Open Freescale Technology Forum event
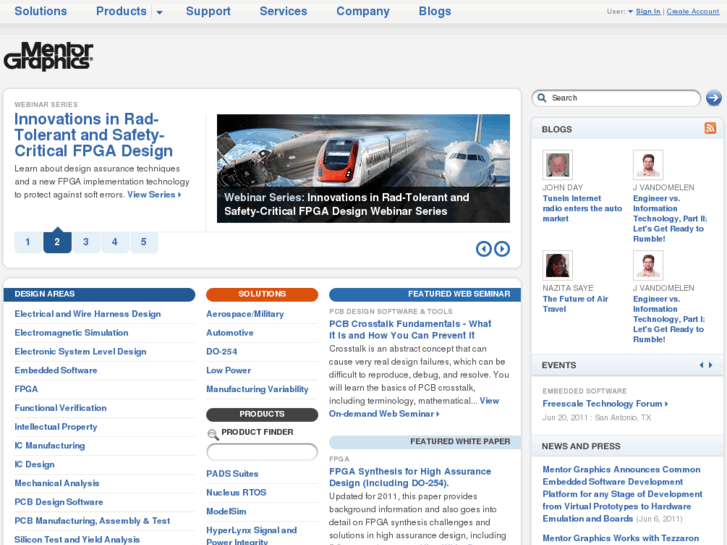The height and width of the screenshot is (545, 727). (x=605, y=404)
